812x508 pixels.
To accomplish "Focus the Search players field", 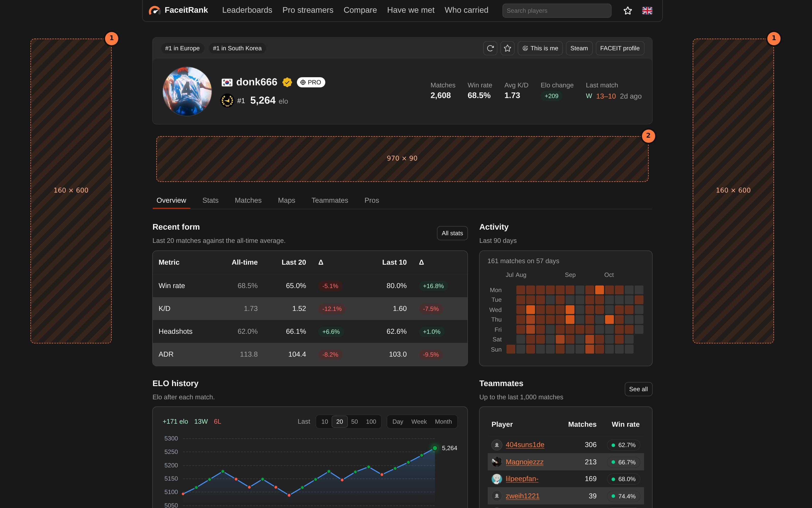I will tap(557, 11).
